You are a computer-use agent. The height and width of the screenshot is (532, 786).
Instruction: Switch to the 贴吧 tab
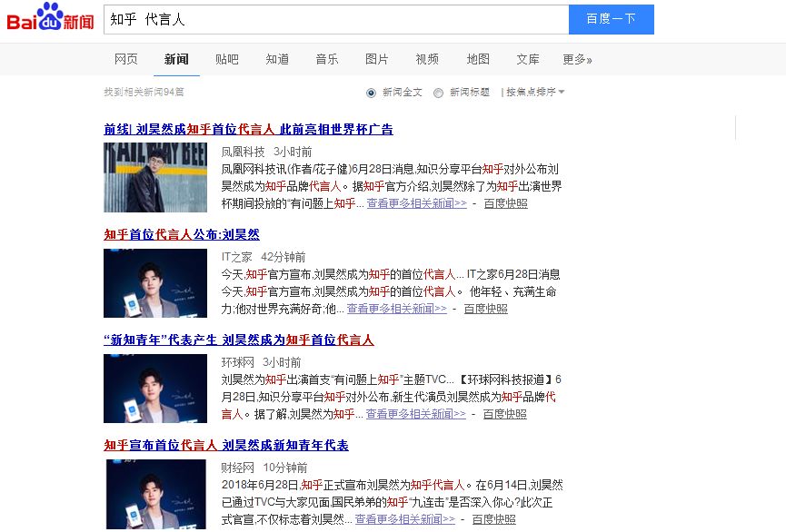point(226,59)
